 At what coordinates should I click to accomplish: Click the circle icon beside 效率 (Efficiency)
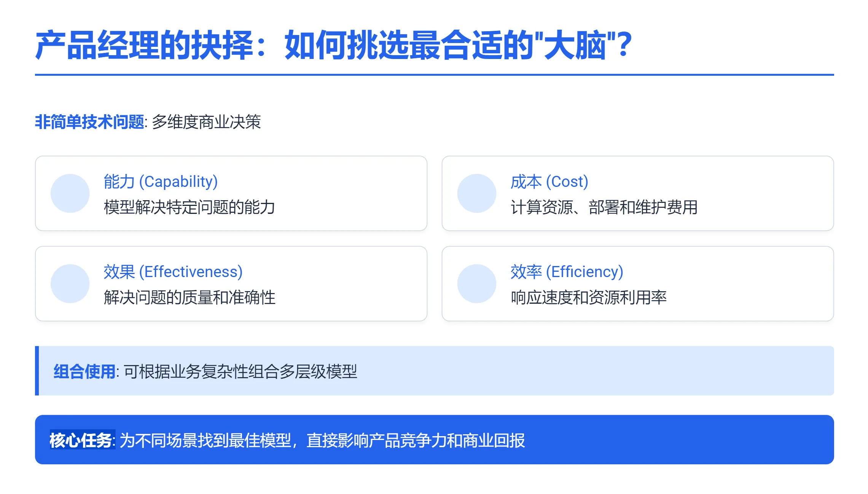tap(477, 284)
